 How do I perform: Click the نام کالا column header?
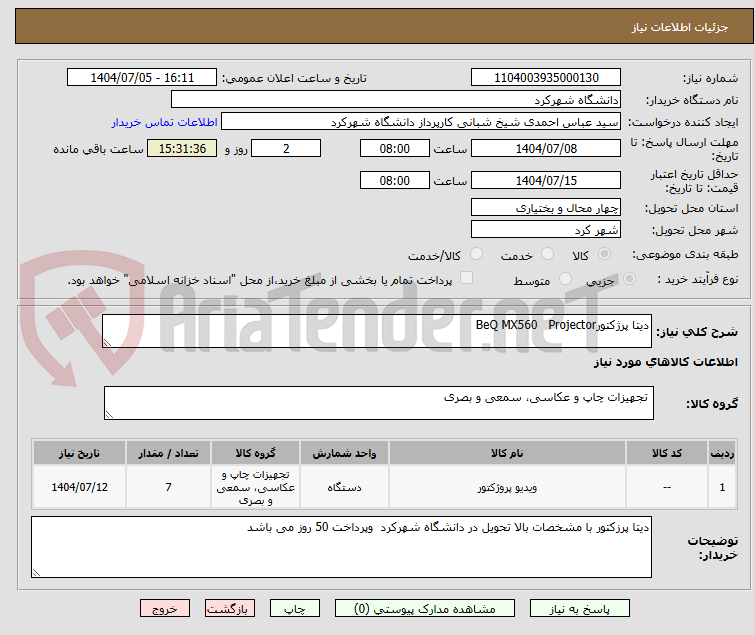tap(507, 453)
